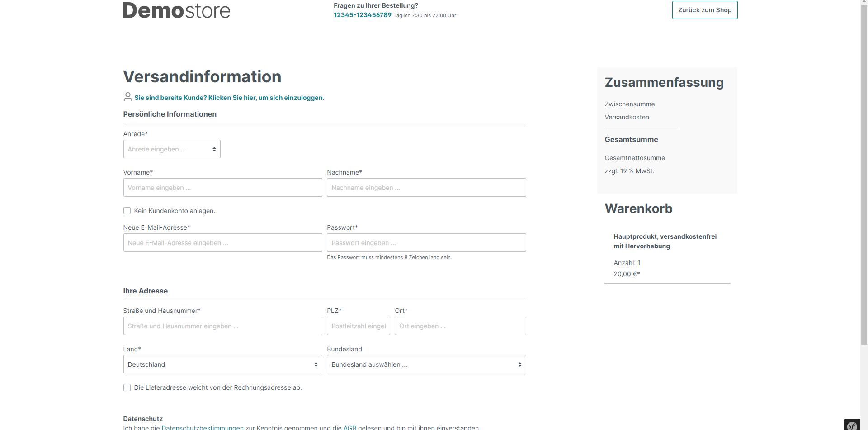Click the PLZ input field

[x=359, y=326]
